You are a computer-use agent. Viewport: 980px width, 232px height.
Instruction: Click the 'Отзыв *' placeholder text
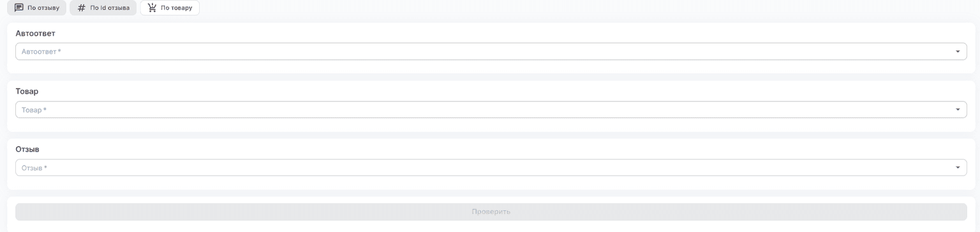[x=34, y=168]
